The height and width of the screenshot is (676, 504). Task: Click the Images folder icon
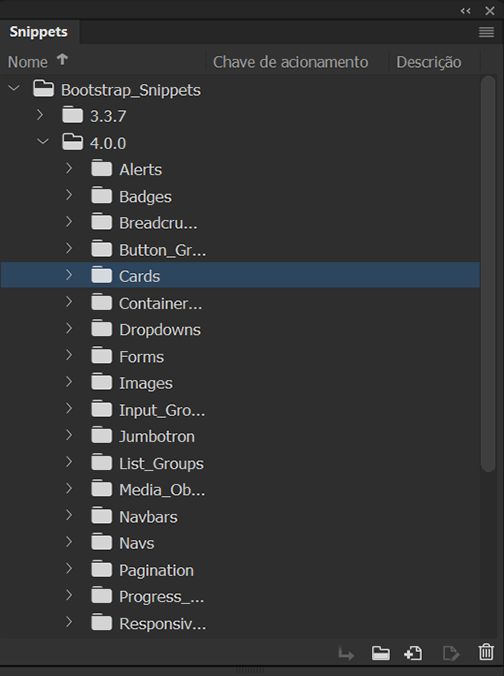click(102, 382)
